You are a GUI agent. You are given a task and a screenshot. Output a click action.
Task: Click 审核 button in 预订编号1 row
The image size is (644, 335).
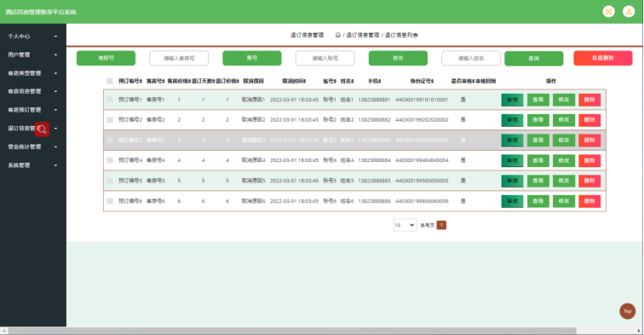pyautogui.click(x=512, y=100)
